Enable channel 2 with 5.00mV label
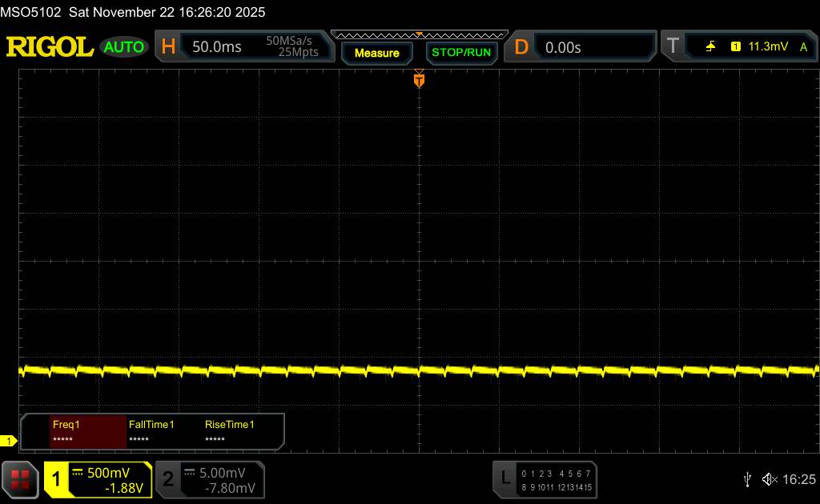The image size is (820, 504). click(x=209, y=479)
